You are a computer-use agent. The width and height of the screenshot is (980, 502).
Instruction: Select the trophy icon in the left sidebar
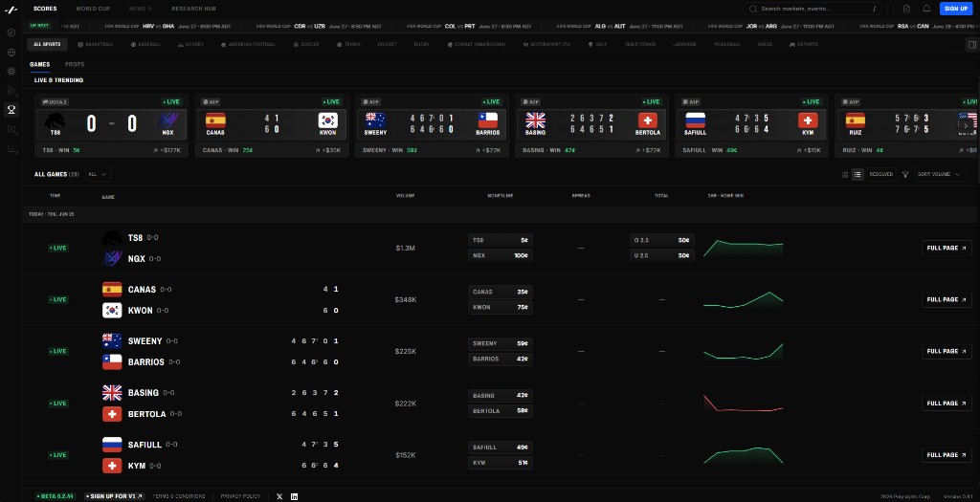point(11,110)
